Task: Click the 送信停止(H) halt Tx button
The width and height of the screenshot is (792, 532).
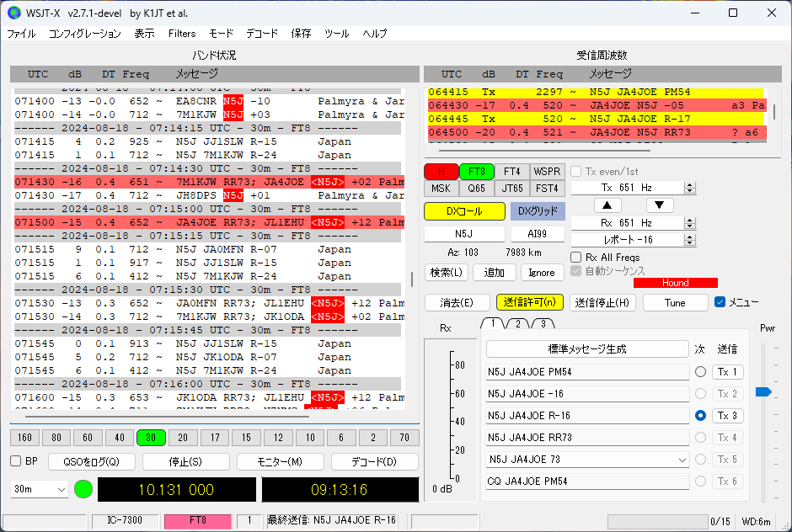Action: point(602,302)
